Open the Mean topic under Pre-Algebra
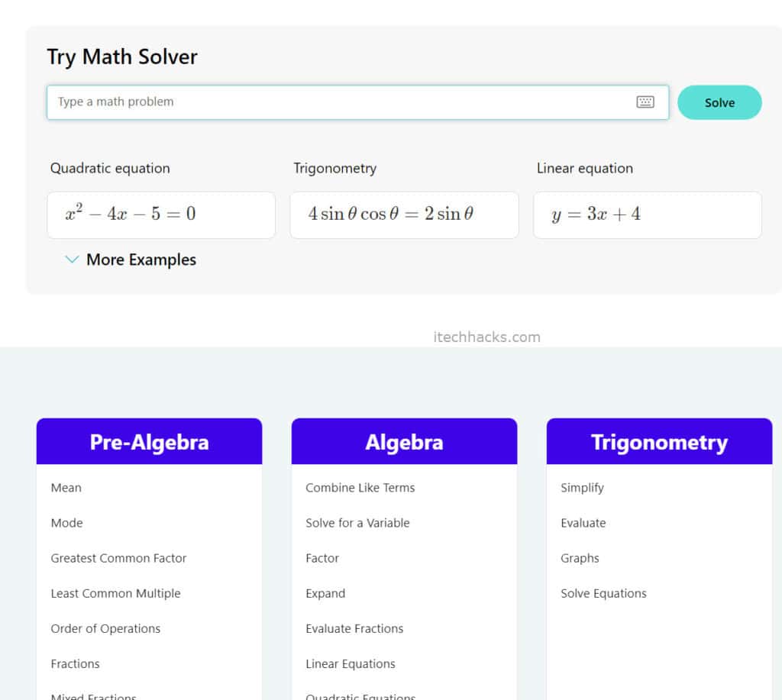Image resolution: width=782 pixels, height=700 pixels. pyautogui.click(x=66, y=487)
